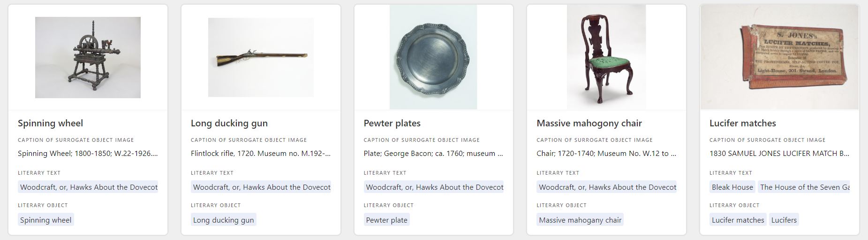View the Lucifer matches box image
Viewport: 868px width, 240px height.
779,57
